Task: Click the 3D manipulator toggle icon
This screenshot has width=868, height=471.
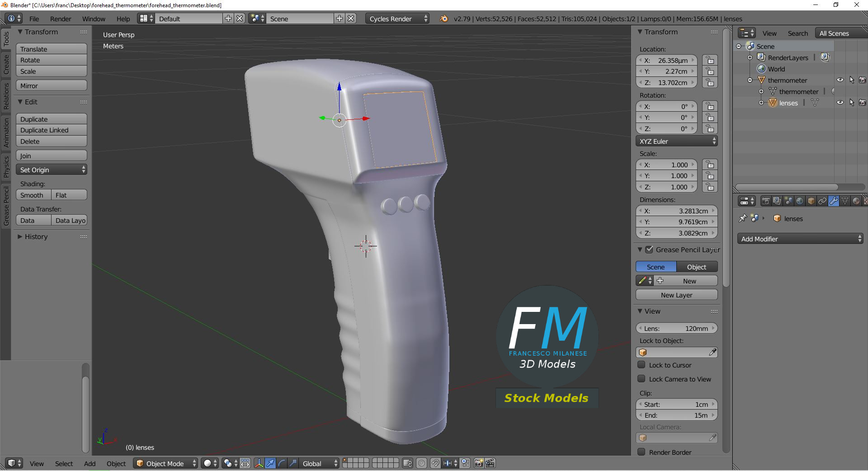Action: tap(259, 463)
